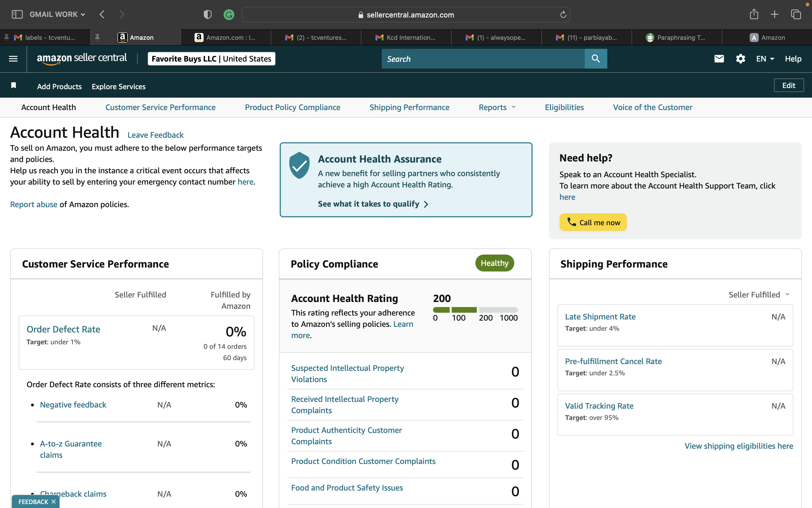The image size is (812, 508).
Task: Open the Grammarly extension icon
Action: coord(229,14)
